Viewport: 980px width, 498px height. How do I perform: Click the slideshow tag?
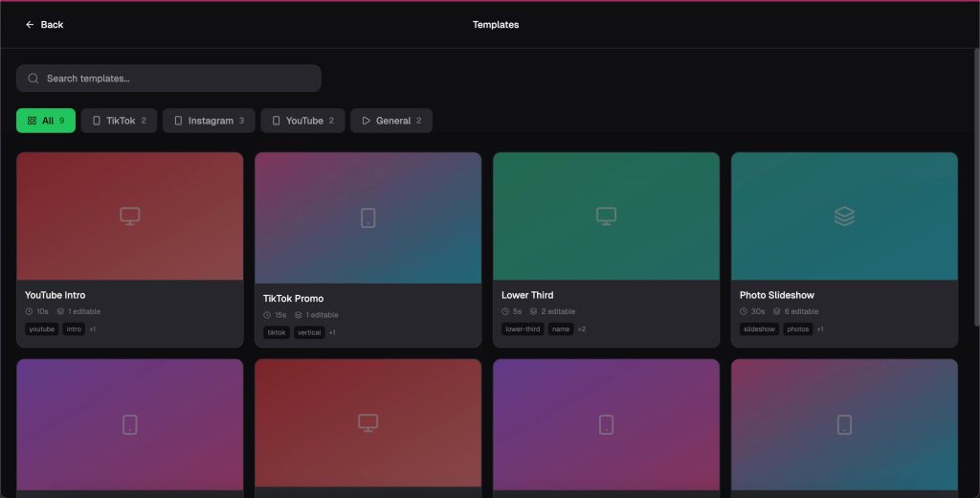tap(759, 329)
